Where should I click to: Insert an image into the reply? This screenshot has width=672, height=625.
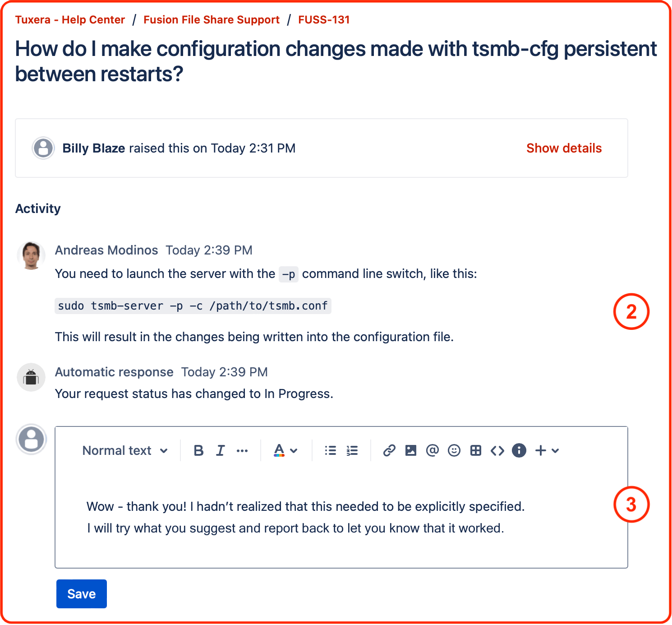coord(410,450)
